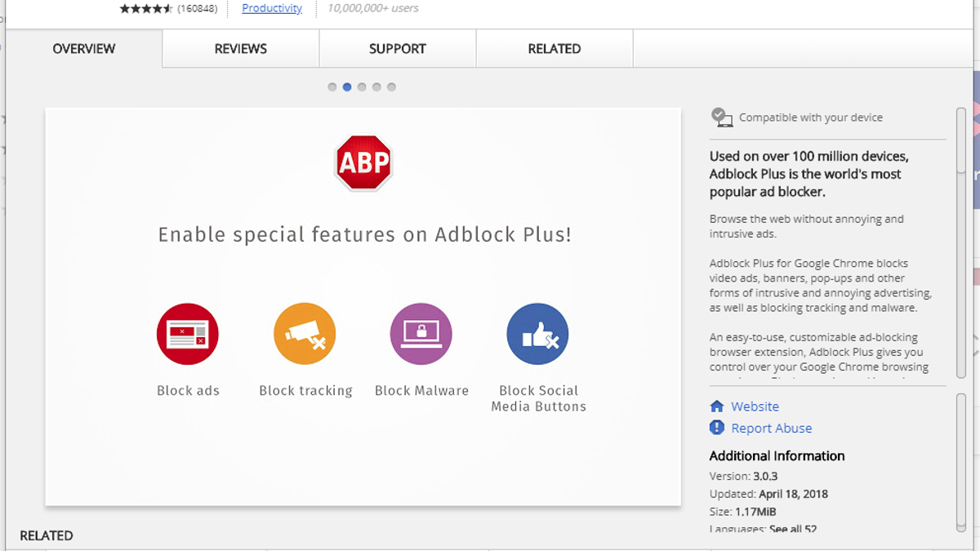
Task: Switch to the Reviews tab
Action: click(241, 49)
